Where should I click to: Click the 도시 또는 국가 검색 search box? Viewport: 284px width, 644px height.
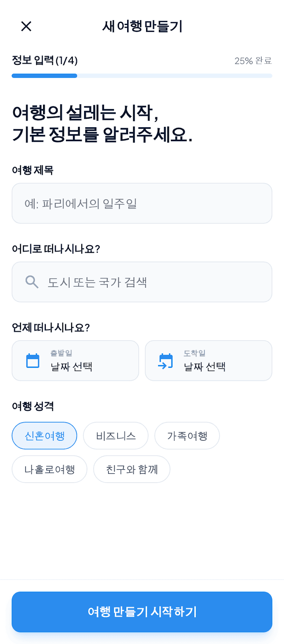pos(142,281)
